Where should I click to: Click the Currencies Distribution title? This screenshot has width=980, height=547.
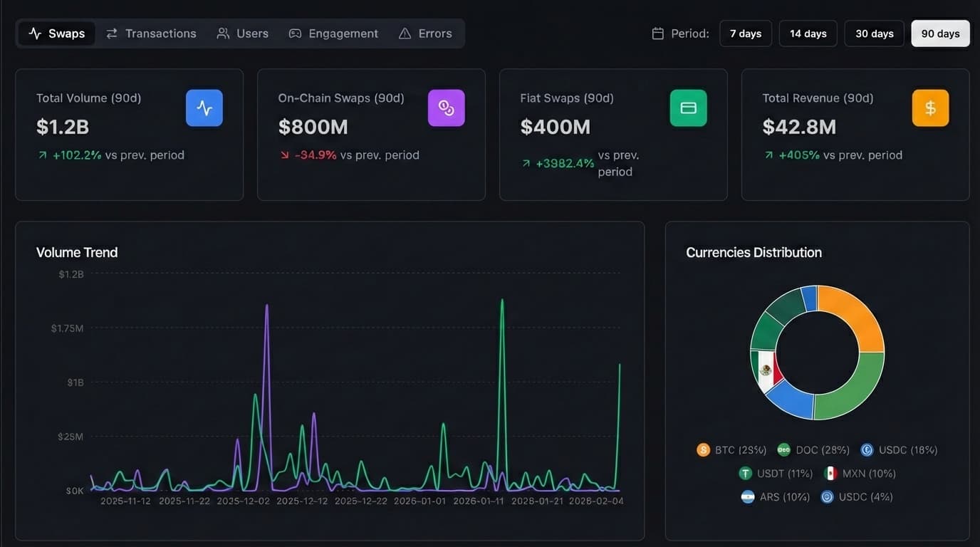coord(754,252)
